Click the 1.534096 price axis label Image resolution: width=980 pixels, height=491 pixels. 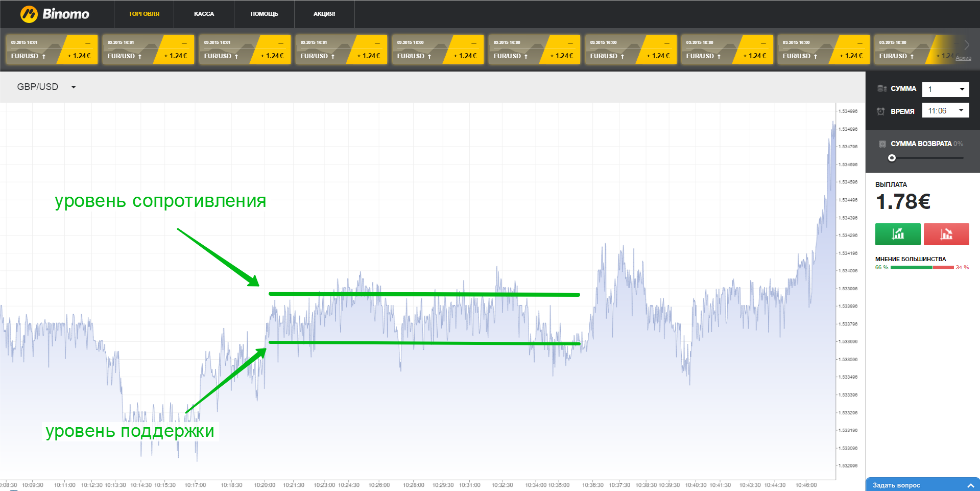848,270
